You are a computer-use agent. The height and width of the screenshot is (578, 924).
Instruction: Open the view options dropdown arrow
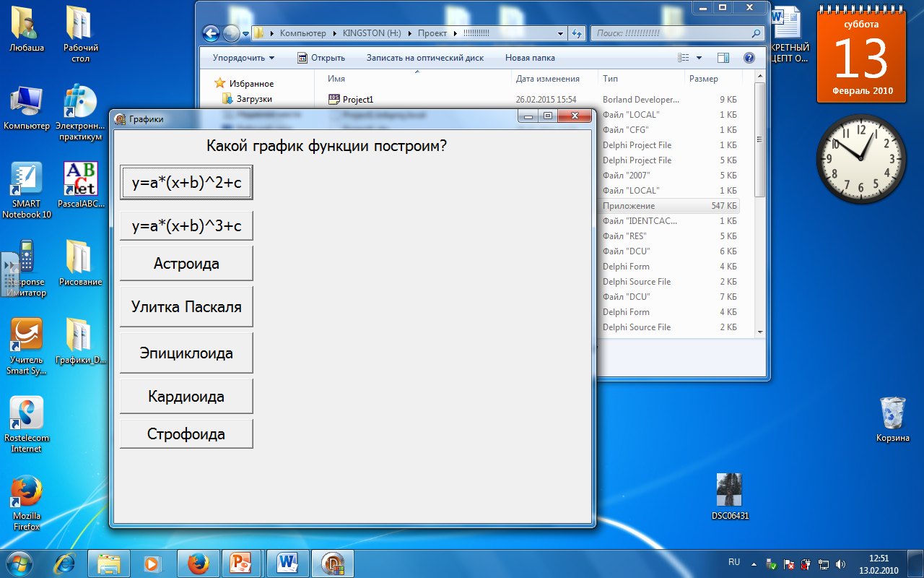click(x=699, y=58)
